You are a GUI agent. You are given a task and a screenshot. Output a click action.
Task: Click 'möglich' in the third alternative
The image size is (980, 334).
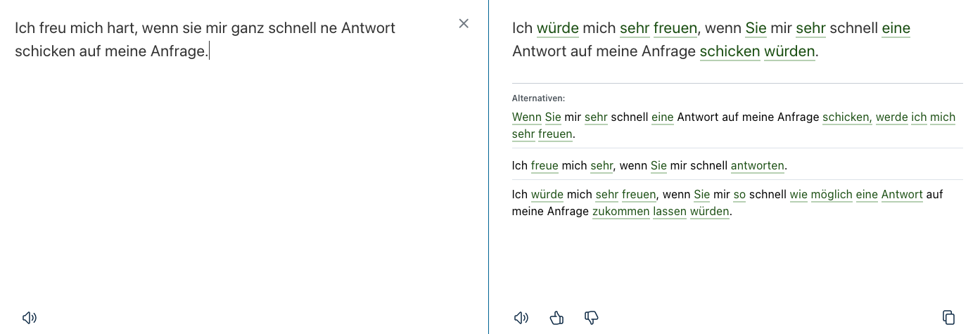[x=832, y=194]
